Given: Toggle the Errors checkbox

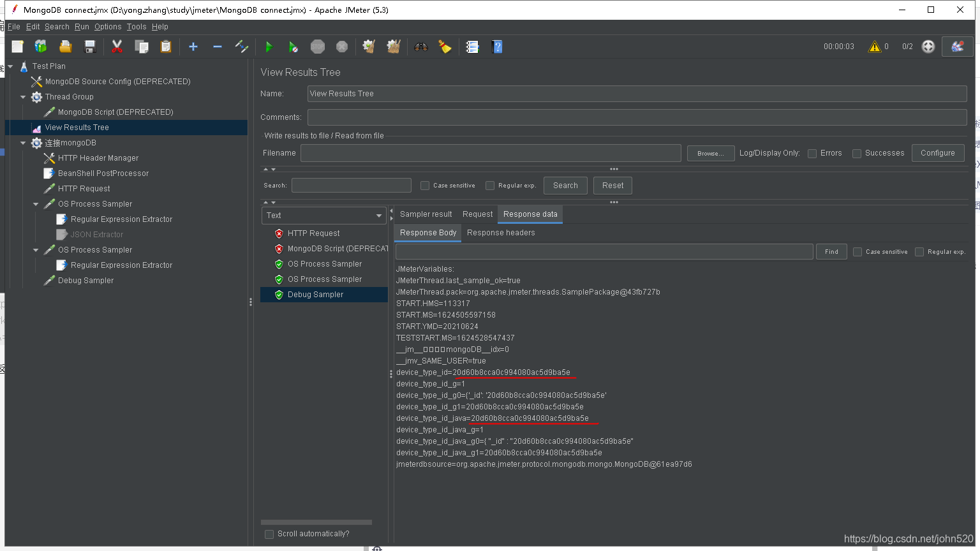Looking at the screenshot, I should pyautogui.click(x=812, y=154).
